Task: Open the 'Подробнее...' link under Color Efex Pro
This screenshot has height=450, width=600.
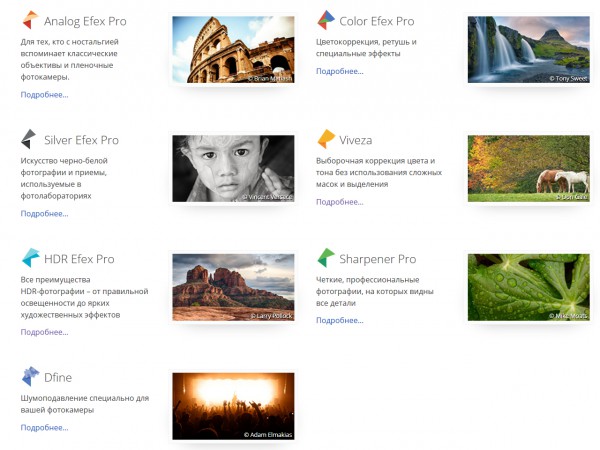Action: point(340,71)
